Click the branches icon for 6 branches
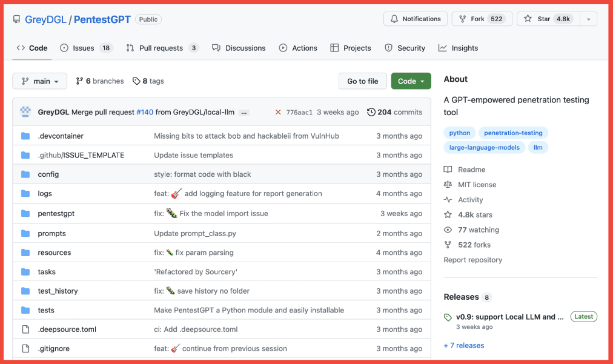The width and height of the screenshot is (613, 364). coord(79,81)
